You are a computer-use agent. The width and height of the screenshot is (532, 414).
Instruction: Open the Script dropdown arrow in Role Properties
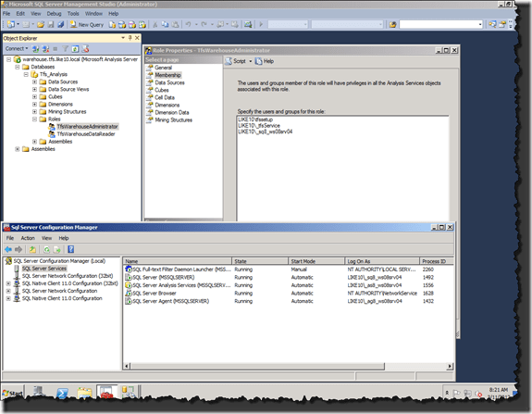[251, 61]
